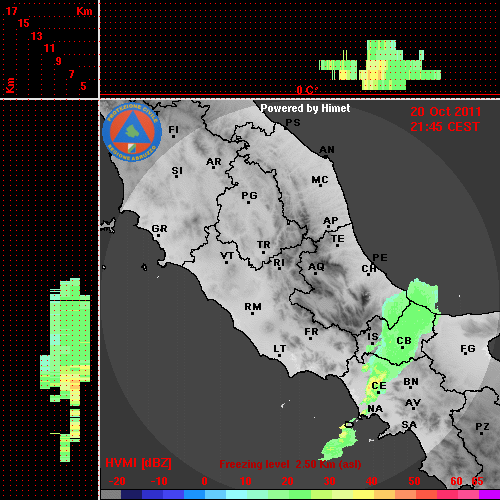Click the time '21:45 CEST'
The width and height of the screenshot is (500, 500).
(445, 127)
